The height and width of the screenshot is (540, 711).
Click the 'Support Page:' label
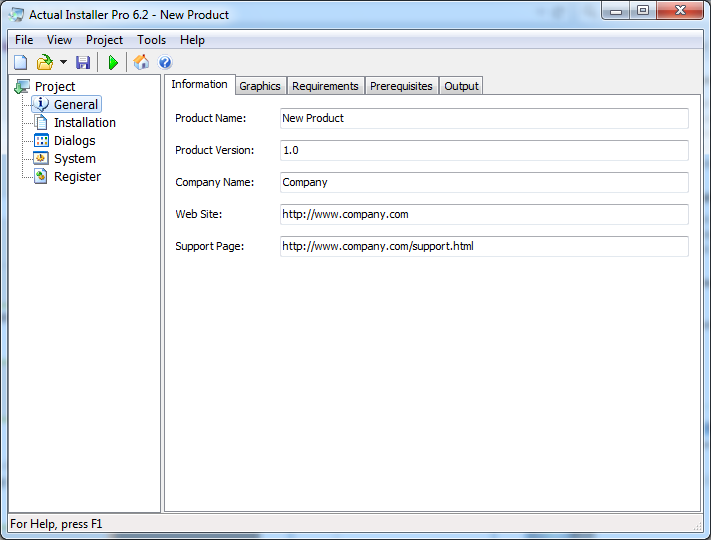209,246
